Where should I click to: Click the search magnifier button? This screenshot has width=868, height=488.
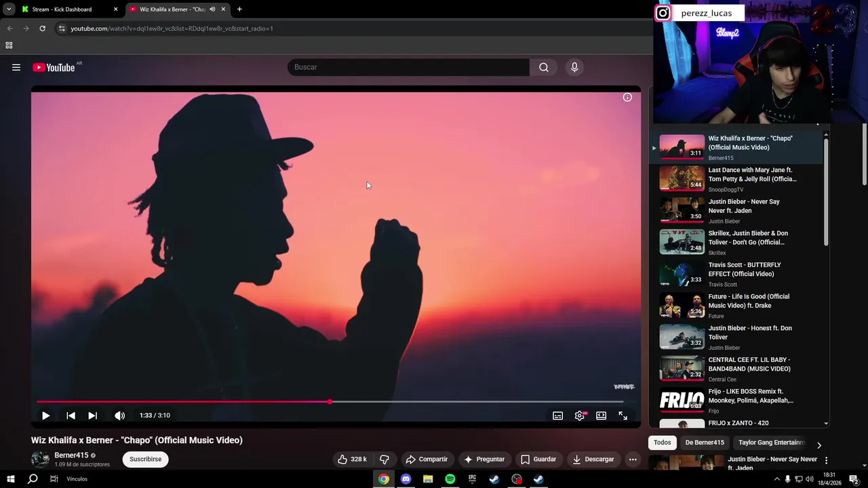544,67
